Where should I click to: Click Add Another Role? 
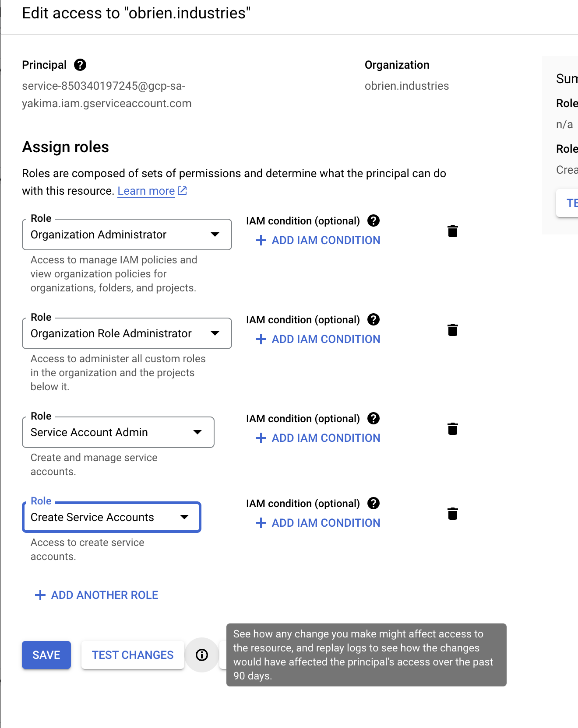tap(96, 595)
